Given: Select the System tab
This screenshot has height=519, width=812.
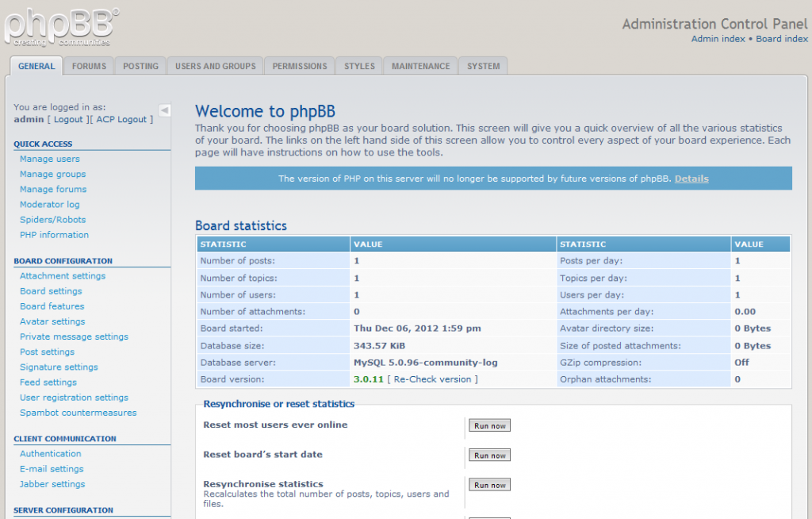Looking at the screenshot, I should click(482, 66).
